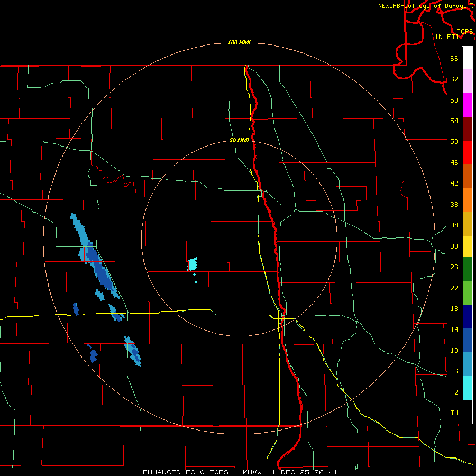
Task: Click the light pink legend swatch
Action: tap(467, 81)
